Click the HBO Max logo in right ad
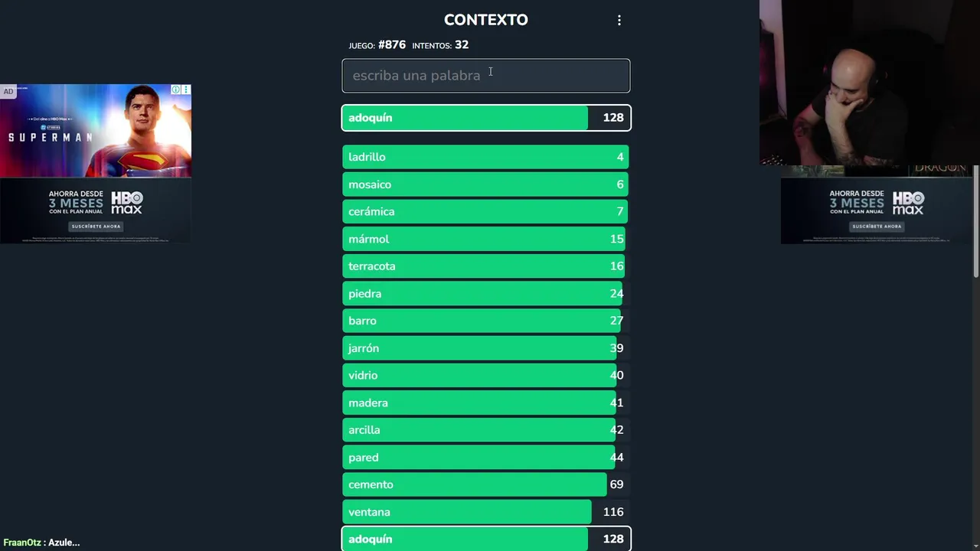The width and height of the screenshot is (980, 551). [x=908, y=203]
